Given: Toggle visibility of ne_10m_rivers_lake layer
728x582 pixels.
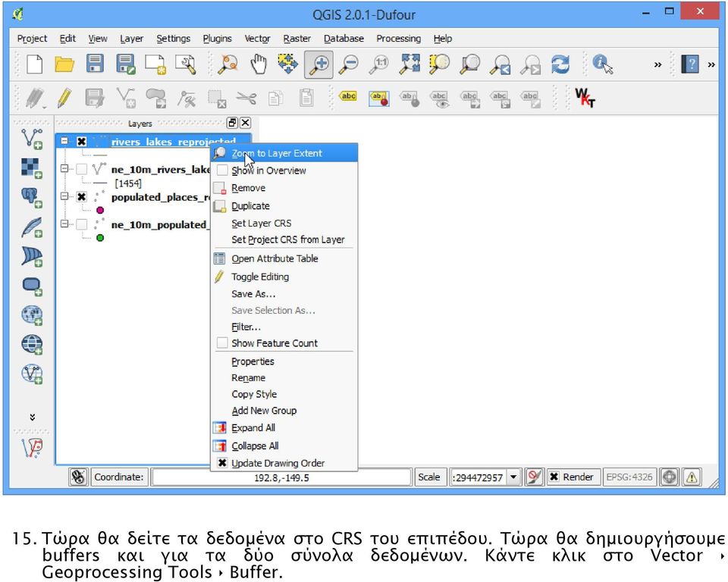Looking at the screenshot, I should point(82,169).
